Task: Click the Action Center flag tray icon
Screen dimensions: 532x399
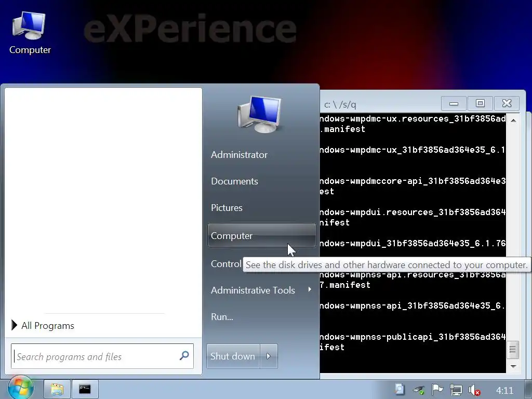Action: click(x=437, y=390)
